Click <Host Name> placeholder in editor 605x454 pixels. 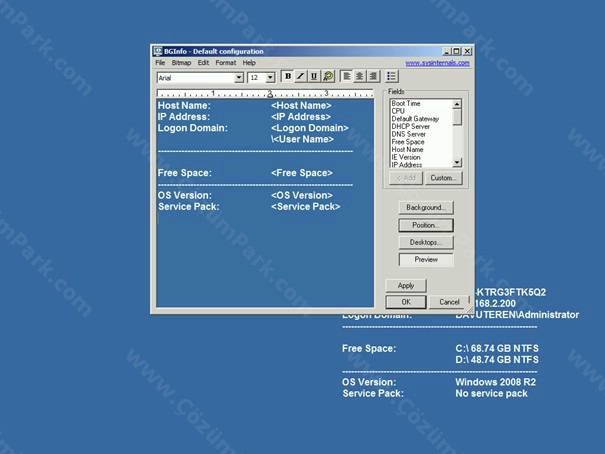pyautogui.click(x=301, y=106)
